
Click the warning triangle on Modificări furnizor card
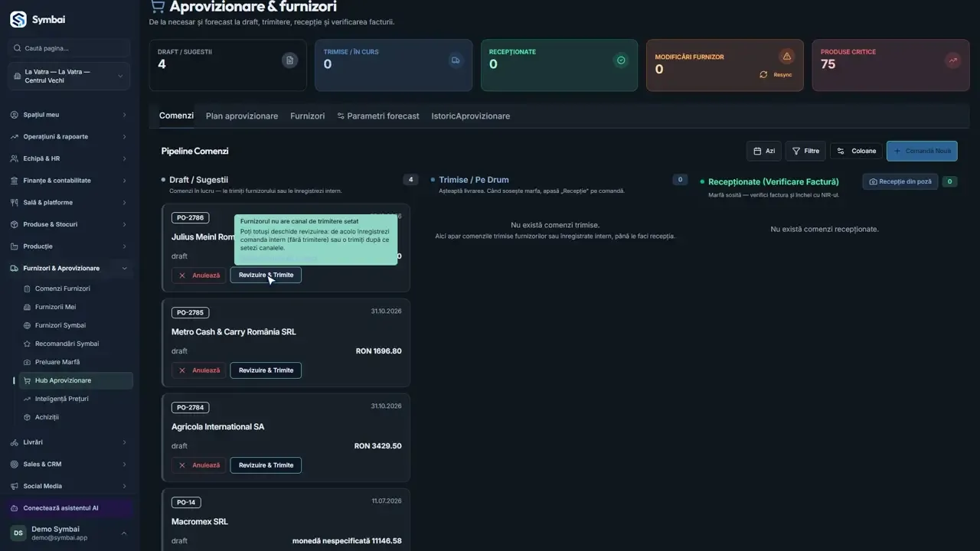786,56
